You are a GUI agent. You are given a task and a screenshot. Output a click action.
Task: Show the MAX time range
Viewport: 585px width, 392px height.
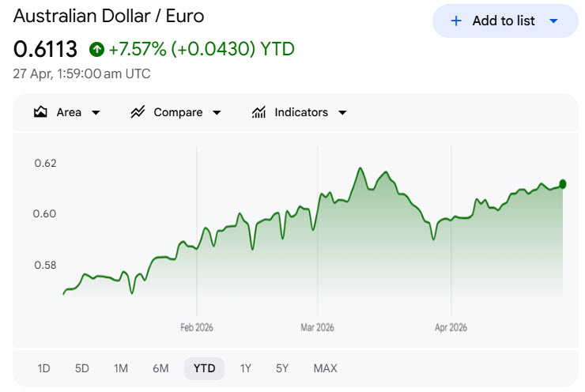(x=325, y=368)
